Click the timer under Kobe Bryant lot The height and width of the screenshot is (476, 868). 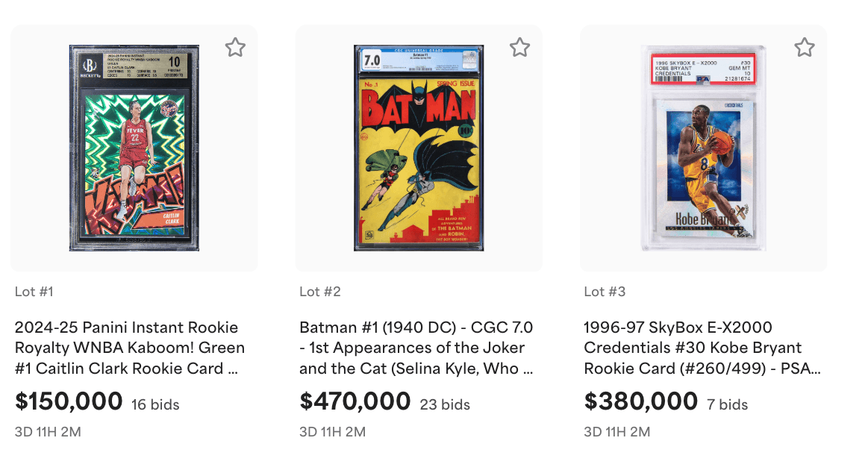pyautogui.click(x=616, y=432)
